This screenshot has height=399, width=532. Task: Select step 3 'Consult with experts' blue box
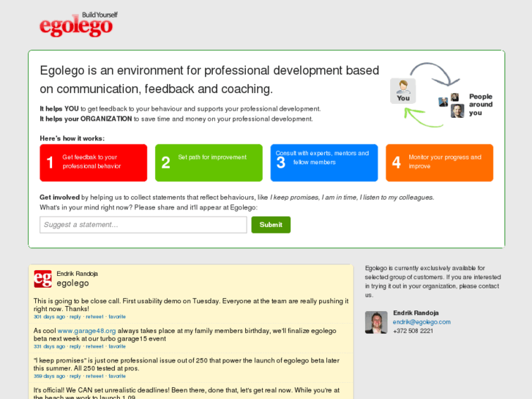pos(324,163)
